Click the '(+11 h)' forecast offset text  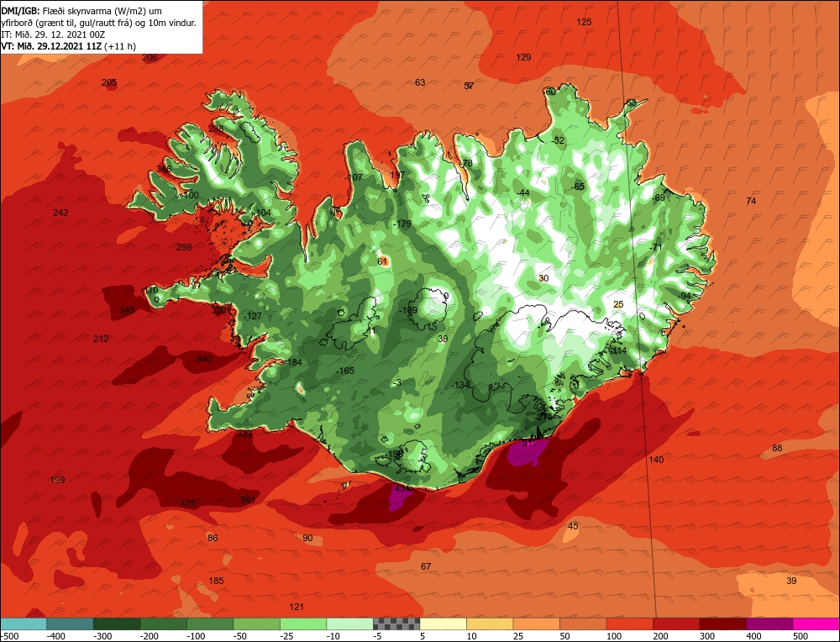coord(120,46)
